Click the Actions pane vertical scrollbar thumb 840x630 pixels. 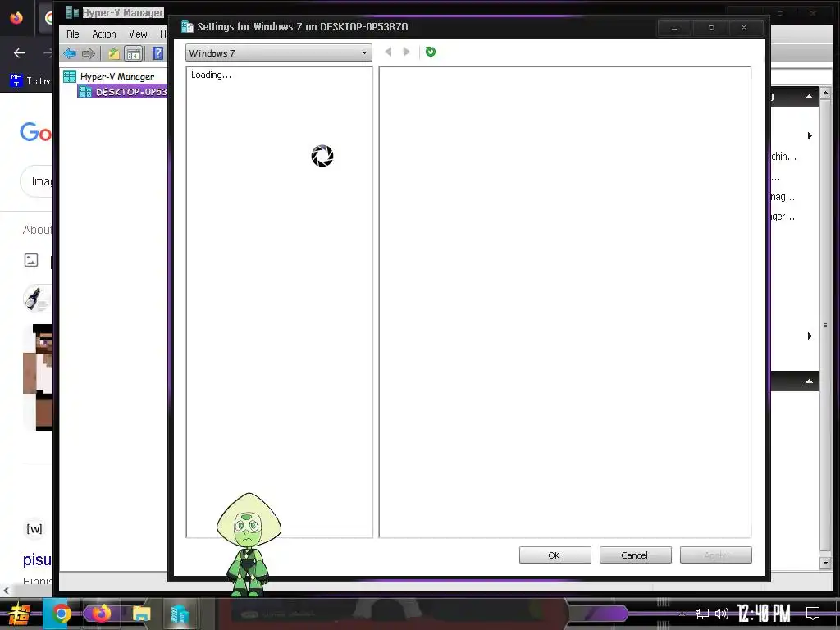coord(825,325)
